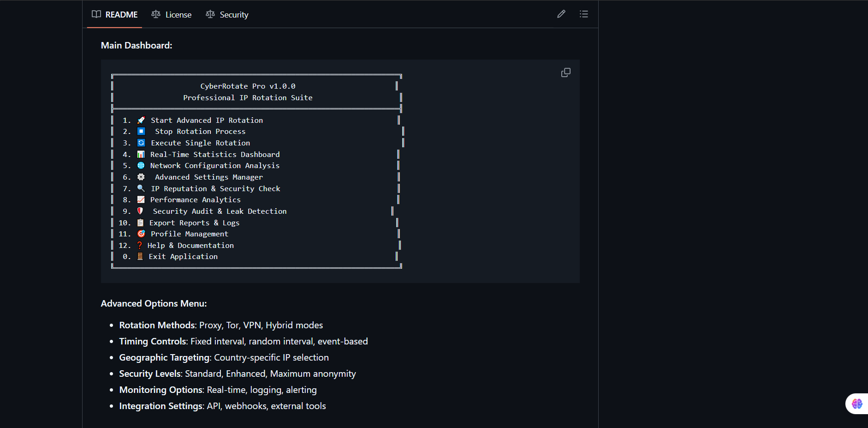Open the Security tab

[x=227, y=15]
